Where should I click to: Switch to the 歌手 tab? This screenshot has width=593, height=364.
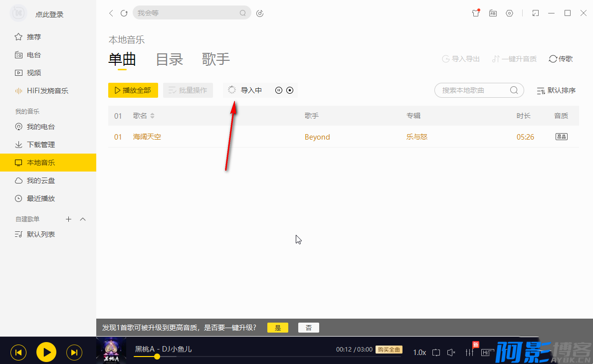click(216, 59)
